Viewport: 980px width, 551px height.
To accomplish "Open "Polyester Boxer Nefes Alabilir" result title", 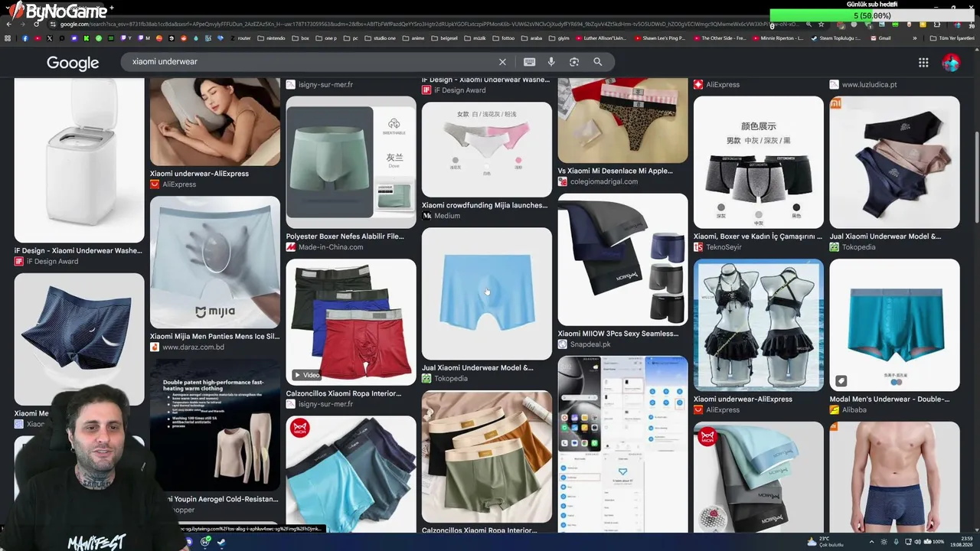I will pos(345,236).
